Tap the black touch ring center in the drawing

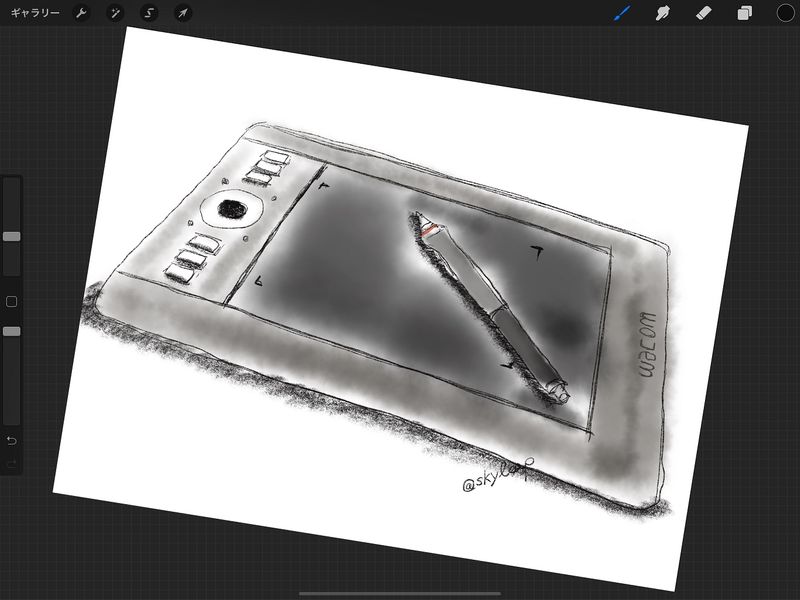tap(233, 209)
